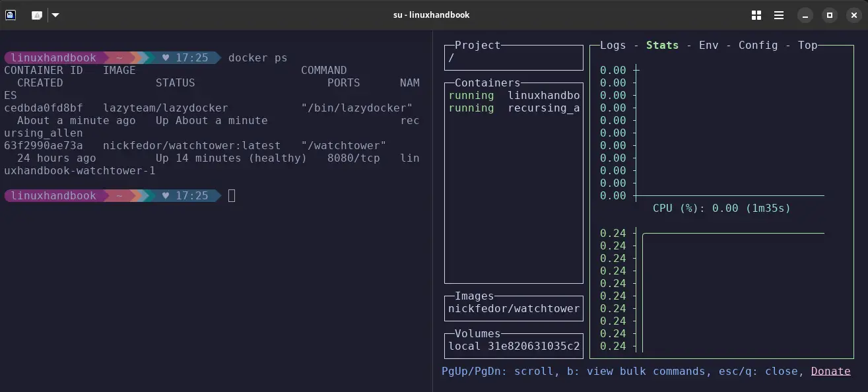Open the Env tab

708,45
